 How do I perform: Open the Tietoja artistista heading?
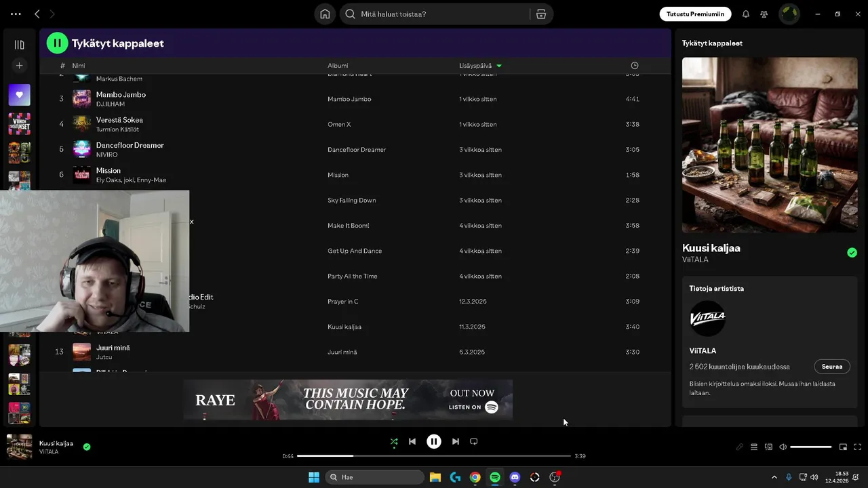[717, 288]
